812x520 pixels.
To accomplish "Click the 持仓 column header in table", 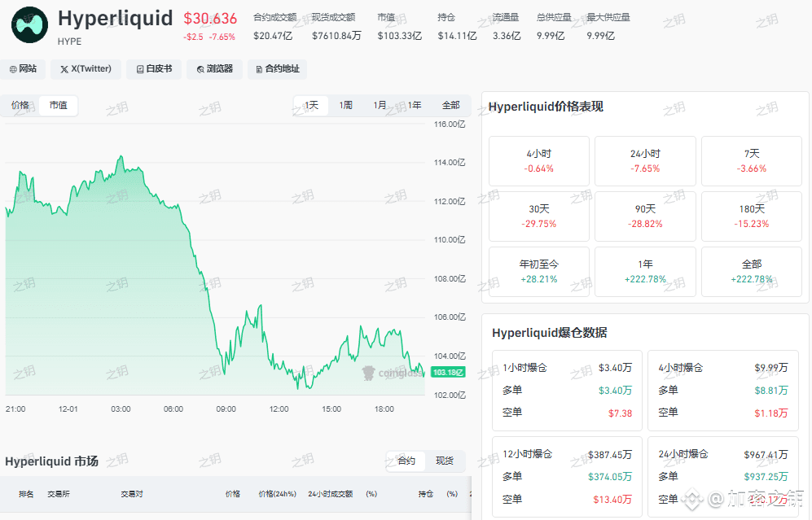I will pyautogui.click(x=426, y=494).
